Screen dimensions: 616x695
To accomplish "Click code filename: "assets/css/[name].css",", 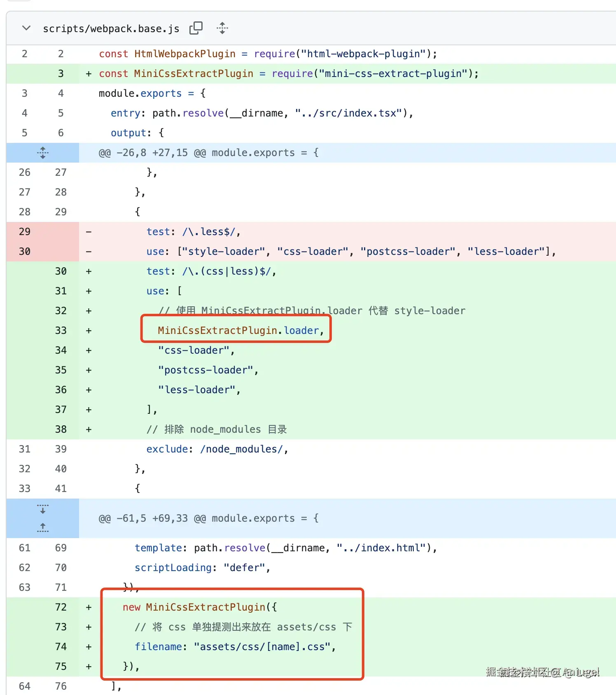I will click(x=235, y=647).
